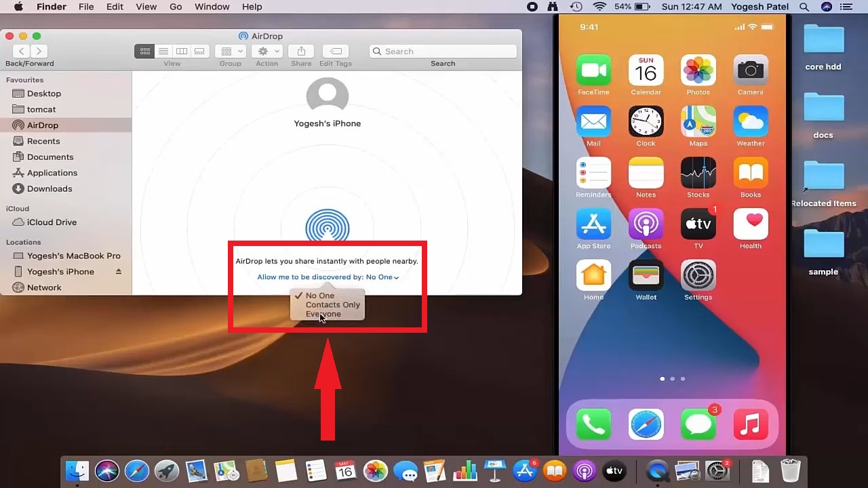
Task: Open the Window menu
Action: pyautogui.click(x=212, y=7)
